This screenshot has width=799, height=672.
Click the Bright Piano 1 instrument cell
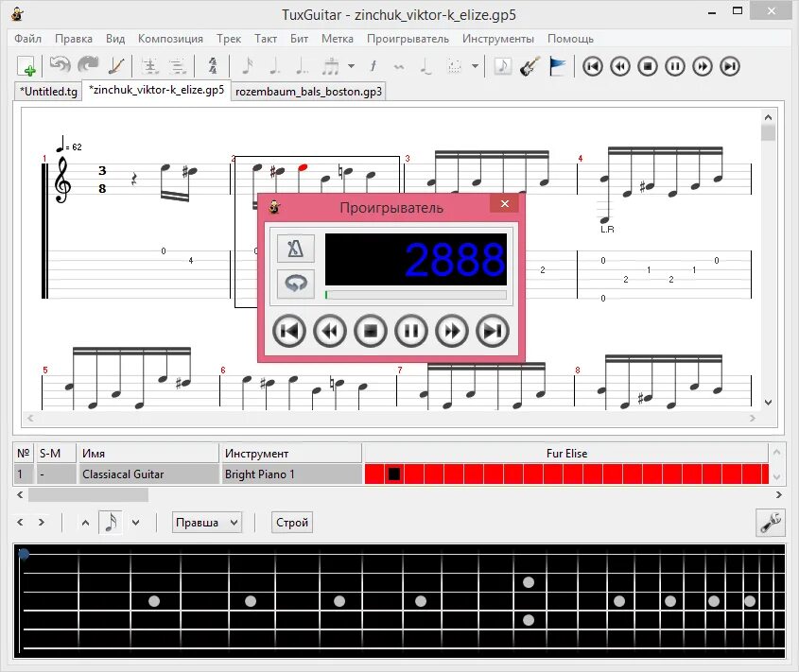291,474
